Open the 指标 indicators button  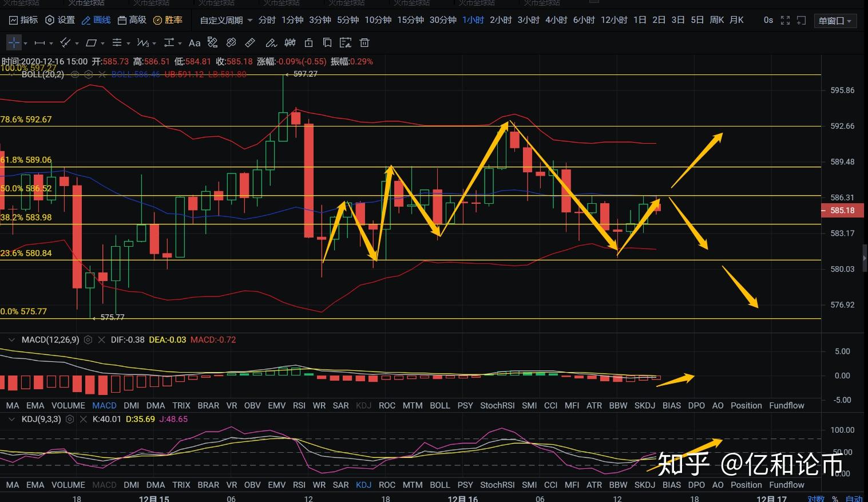(23, 20)
